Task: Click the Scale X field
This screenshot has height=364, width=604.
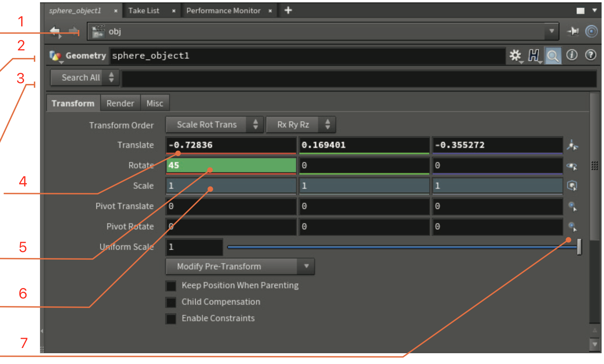Action: 231,186
